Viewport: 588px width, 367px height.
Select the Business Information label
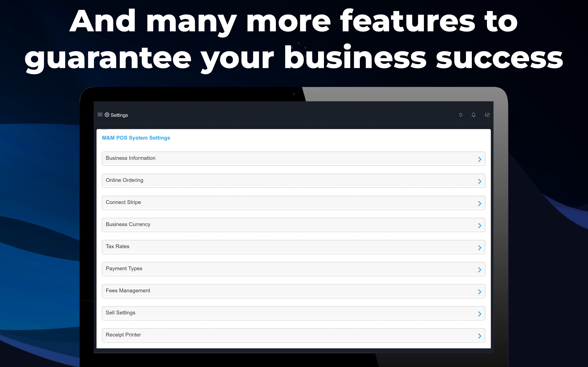(130, 158)
